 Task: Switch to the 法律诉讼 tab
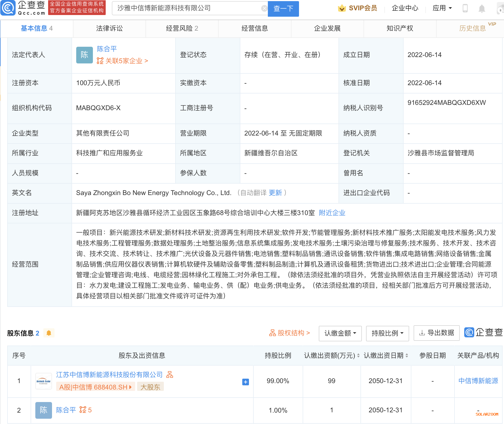click(109, 28)
